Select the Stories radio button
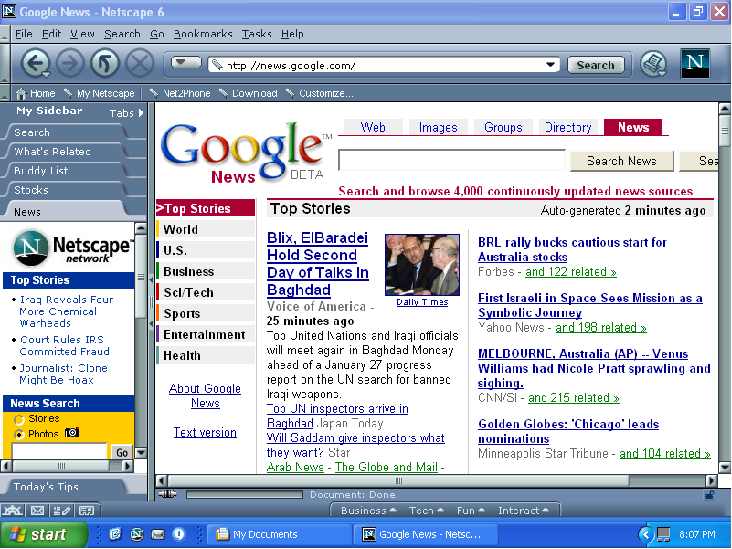The width and height of the screenshot is (732, 549). 19,419
